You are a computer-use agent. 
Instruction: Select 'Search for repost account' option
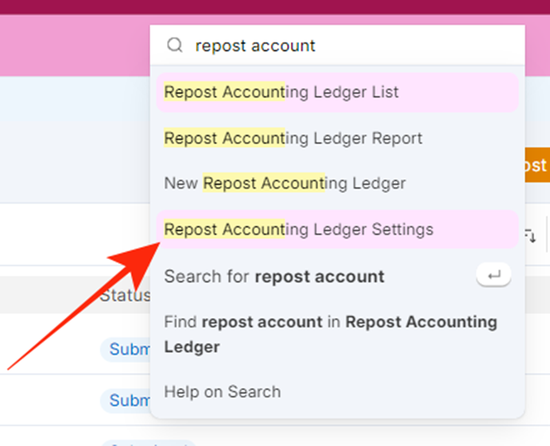[337, 276]
